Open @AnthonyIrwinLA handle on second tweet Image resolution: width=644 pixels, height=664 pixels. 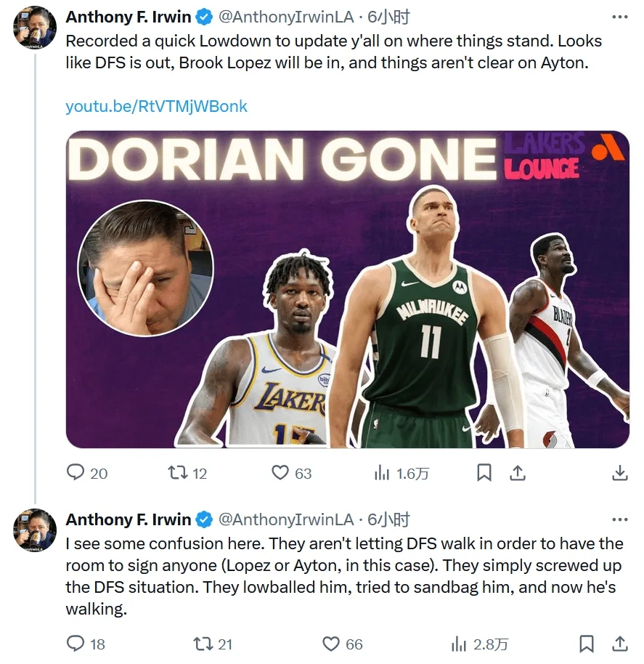click(x=285, y=519)
